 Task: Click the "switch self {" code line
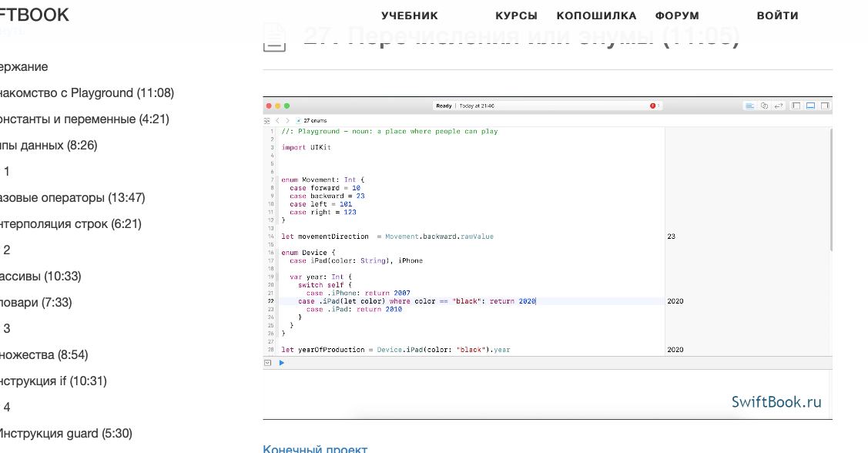[x=325, y=285]
